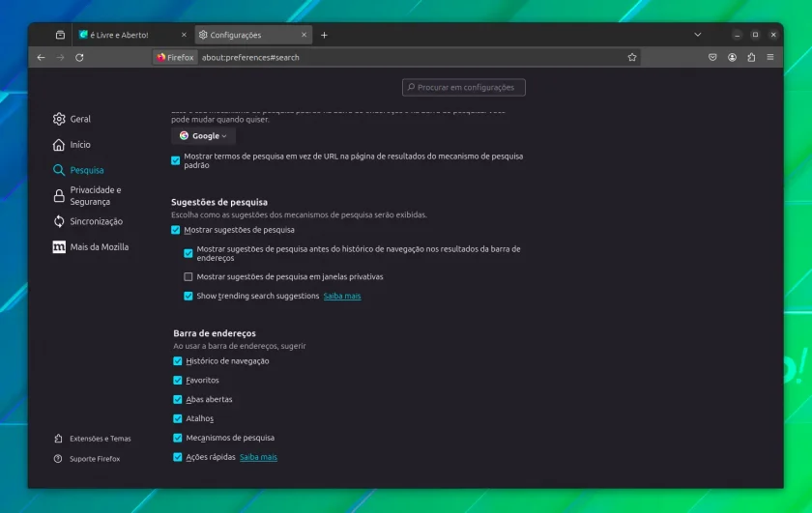Click the Privacidade e Segurança lock icon
This screenshot has width=812, height=513.
tap(59, 196)
